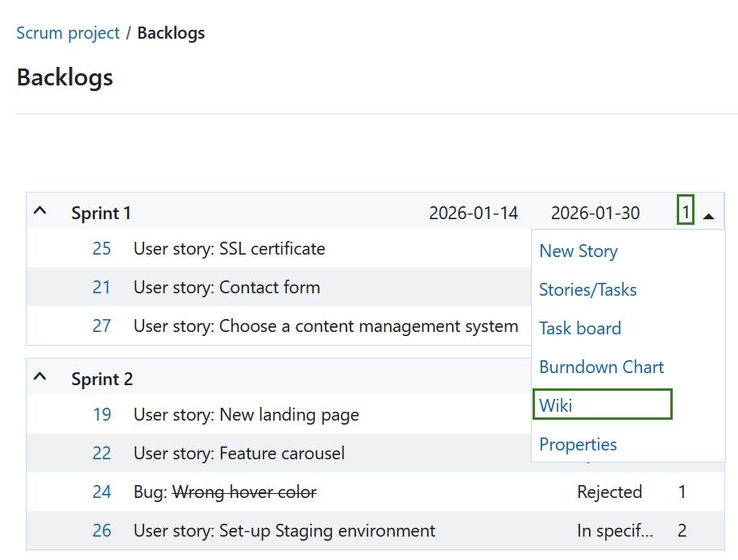Open the sprint Properties entry

(578, 444)
